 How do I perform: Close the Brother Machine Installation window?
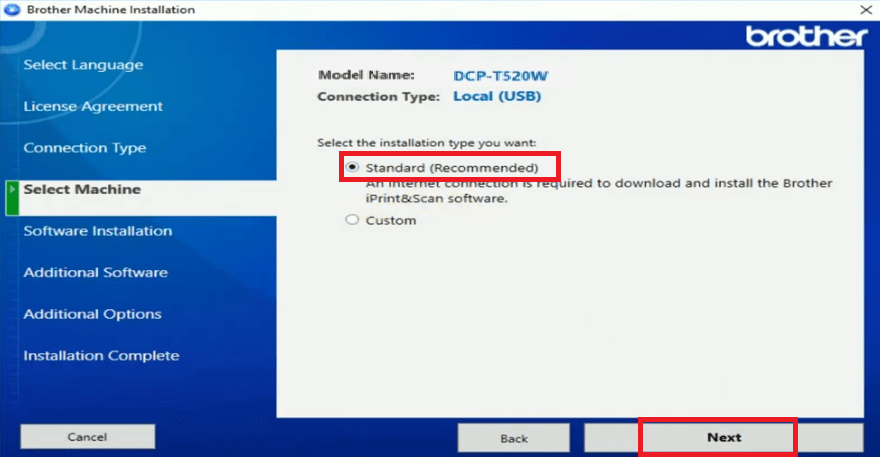pyautogui.click(x=866, y=10)
